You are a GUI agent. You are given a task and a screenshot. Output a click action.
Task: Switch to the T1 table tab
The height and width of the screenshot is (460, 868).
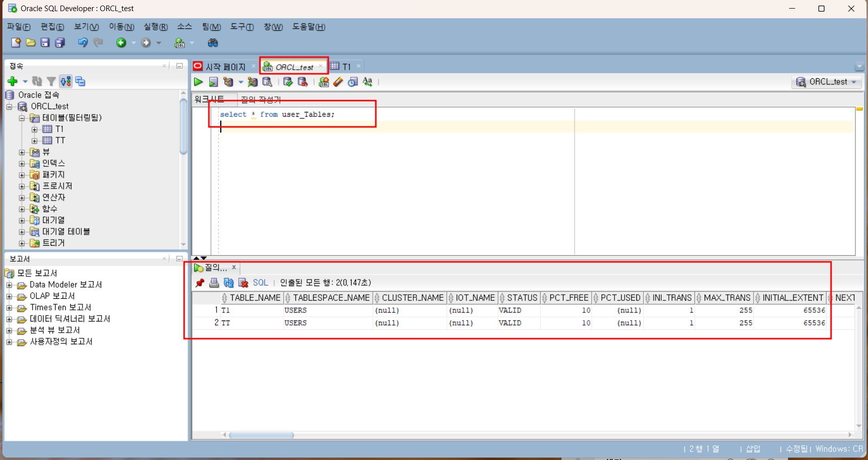coord(346,67)
